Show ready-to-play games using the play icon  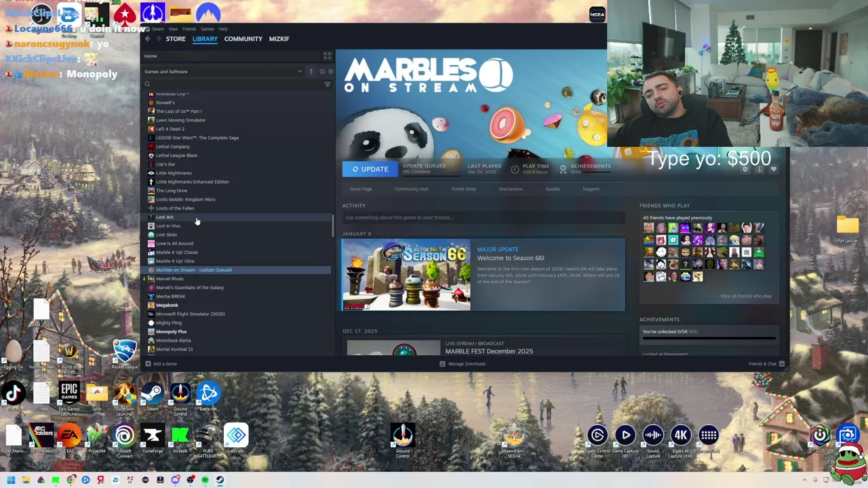tap(331, 71)
